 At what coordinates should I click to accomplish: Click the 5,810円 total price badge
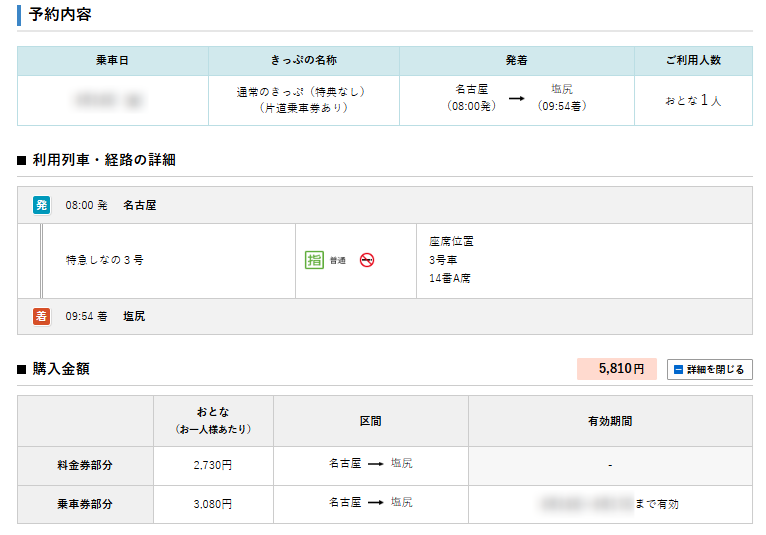616,369
